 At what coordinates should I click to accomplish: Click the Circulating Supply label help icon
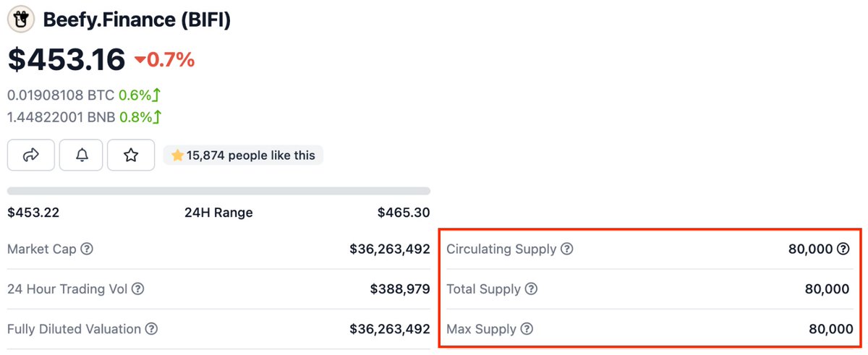[x=567, y=249]
